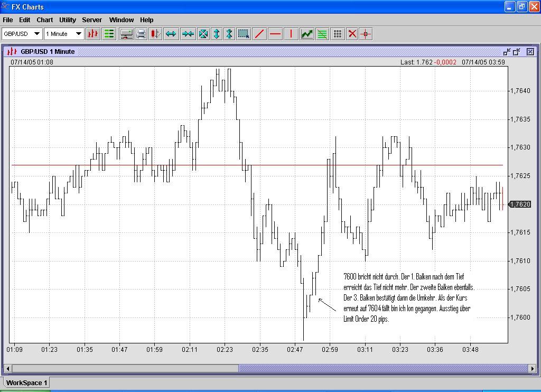Image resolution: width=541 pixels, height=392 pixels.
Task: Click the horizontal expand arrows toolbar button
Action: (171, 34)
